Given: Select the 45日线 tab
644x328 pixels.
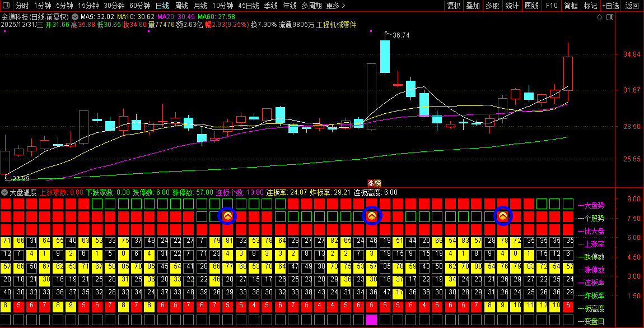Looking at the screenshot, I should point(249,6).
